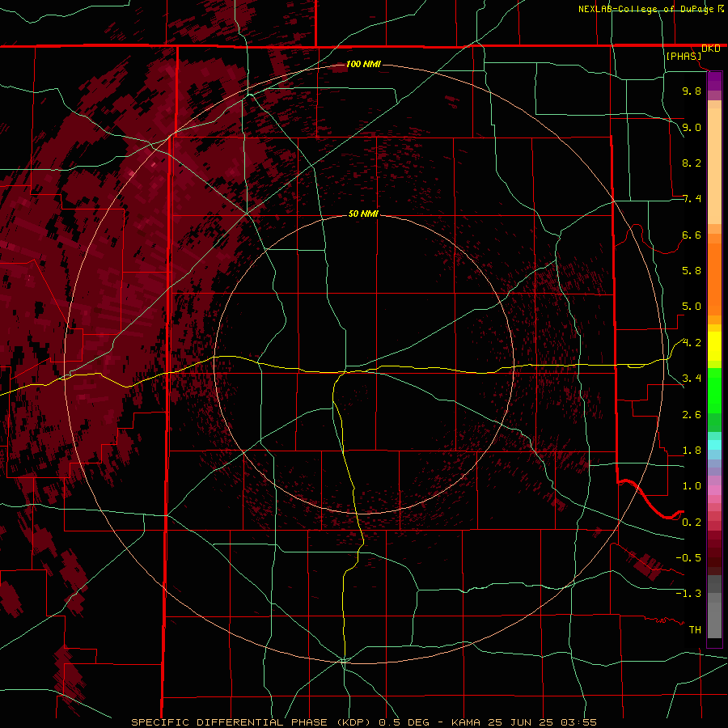Screen dimensions: 728x728
Task: Click the 50 NMI range ring label
Action: pyautogui.click(x=363, y=214)
